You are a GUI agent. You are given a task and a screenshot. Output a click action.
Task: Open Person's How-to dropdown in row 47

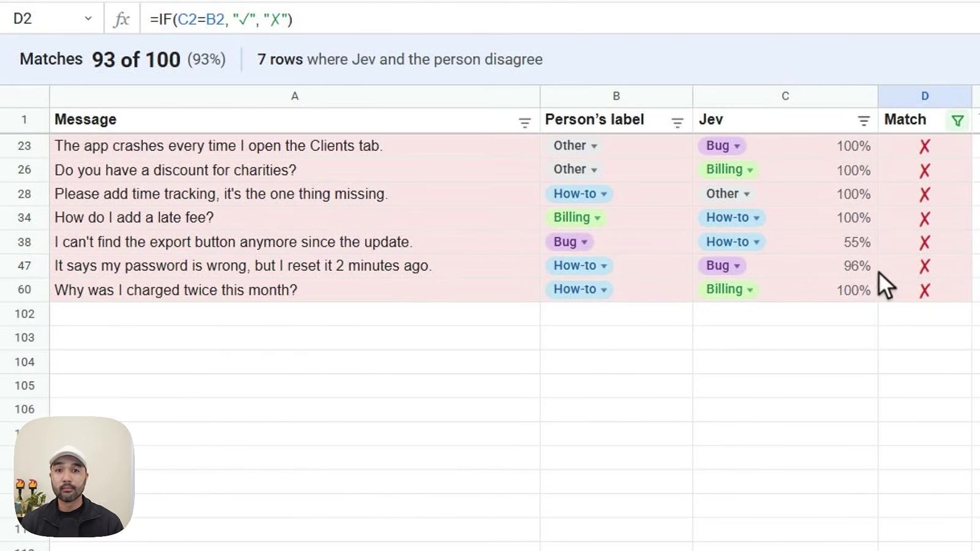(x=579, y=266)
